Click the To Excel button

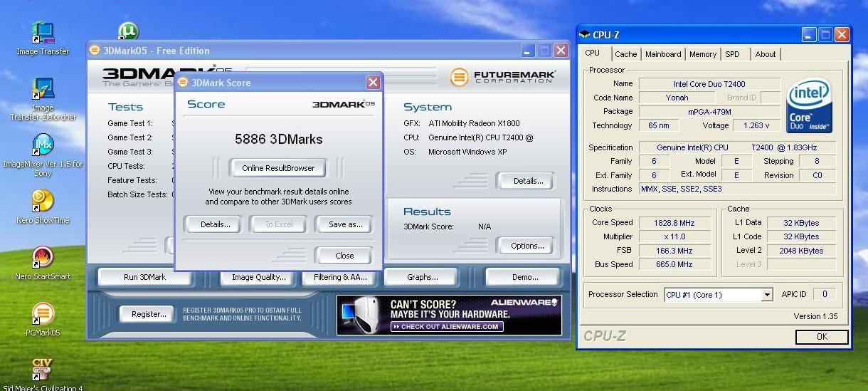(279, 224)
